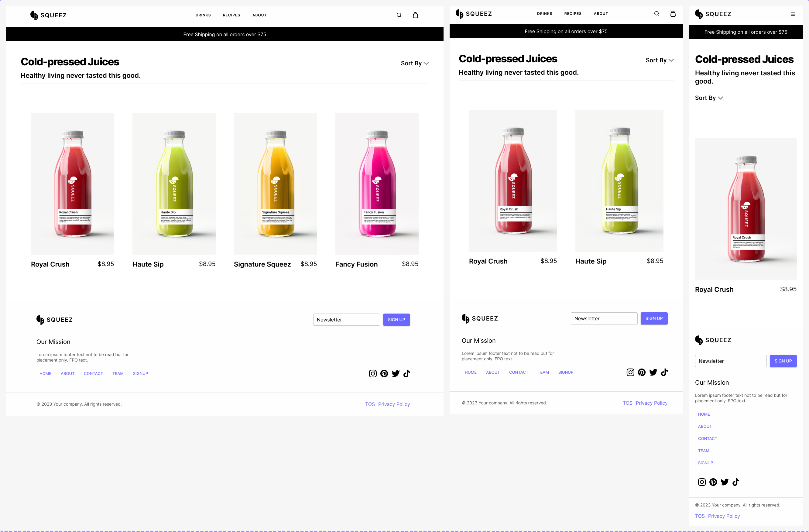The image size is (809, 532).
Task: Click the CONTACT link in the footer
Action: coord(93,373)
